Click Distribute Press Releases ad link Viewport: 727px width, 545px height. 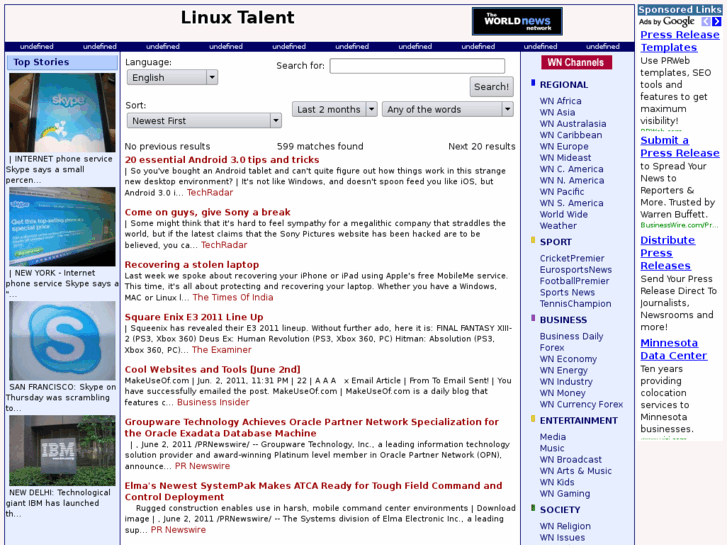[x=668, y=253]
